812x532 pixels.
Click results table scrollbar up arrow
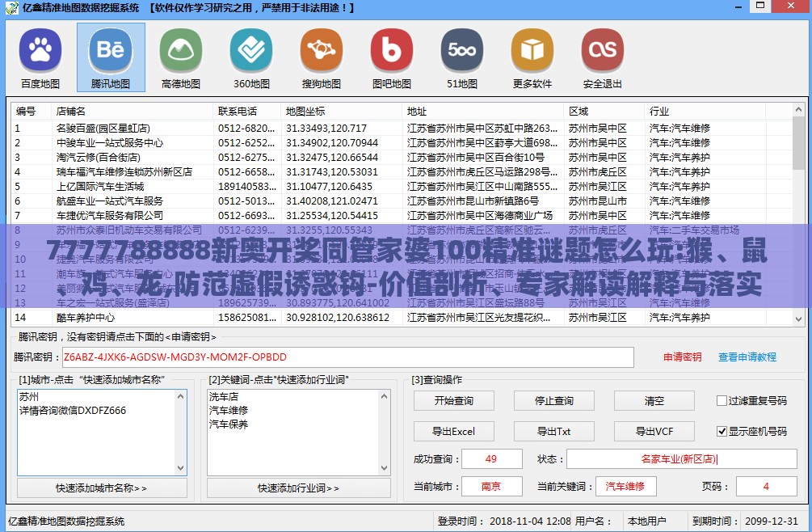[x=798, y=110]
